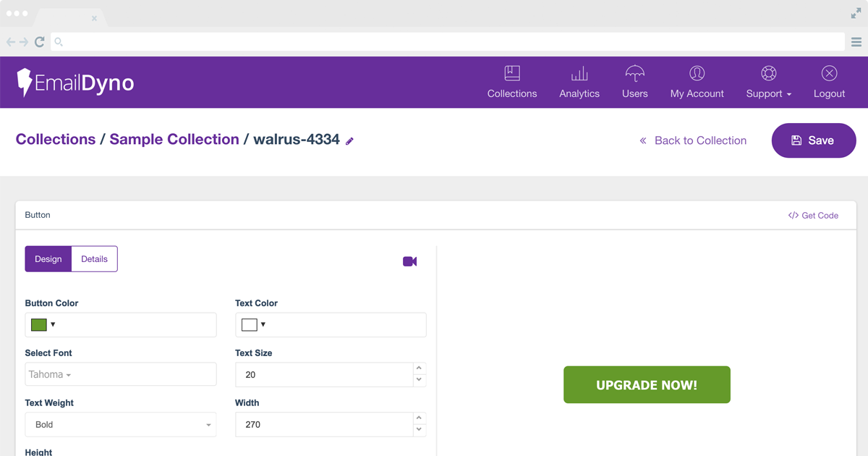Open the Analytics page
868x456 pixels.
[x=579, y=83]
